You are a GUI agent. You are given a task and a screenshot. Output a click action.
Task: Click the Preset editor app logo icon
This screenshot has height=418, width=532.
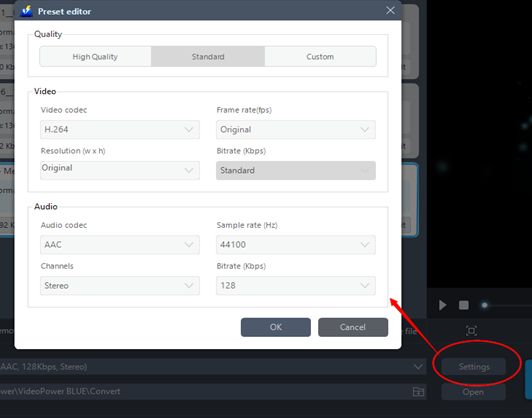coord(26,11)
